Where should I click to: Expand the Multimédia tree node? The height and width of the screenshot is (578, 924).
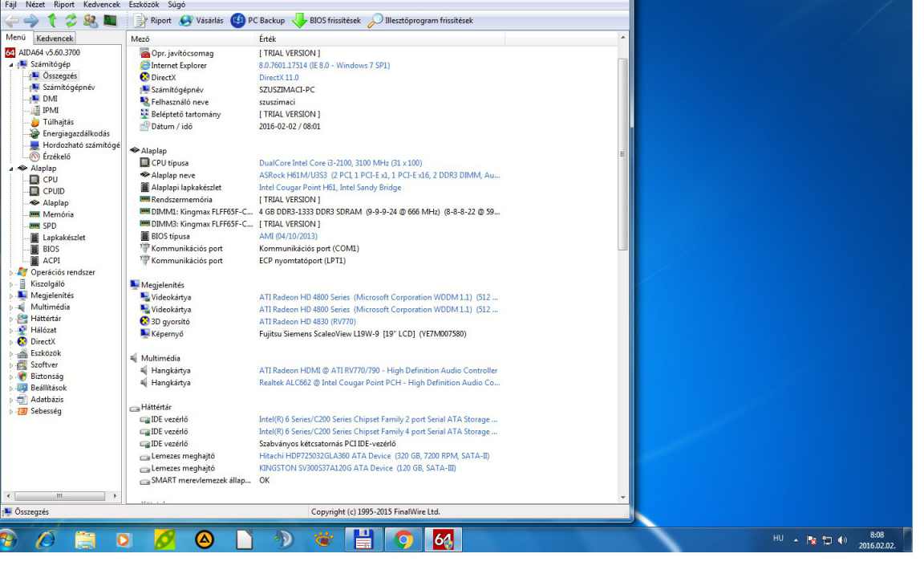[11, 307]
